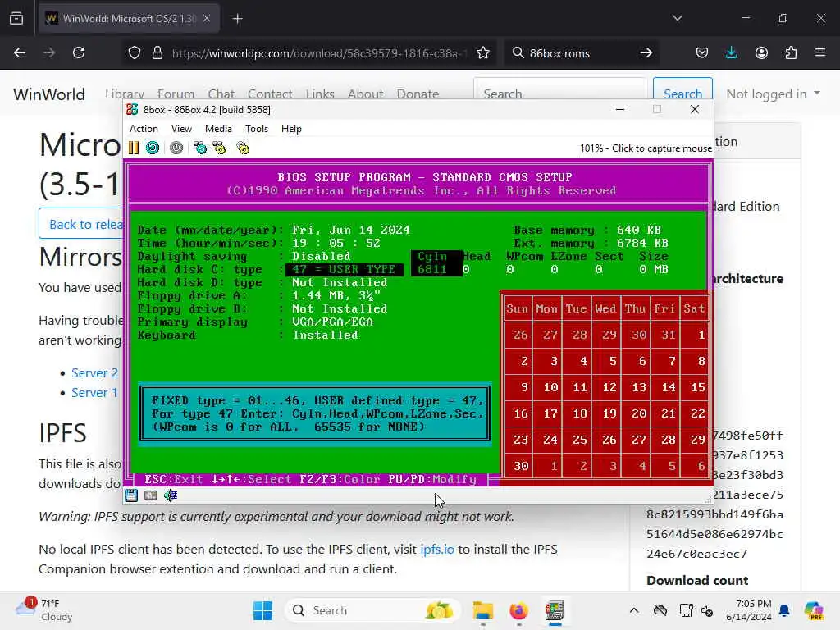Open the Server 1 mirror link
840x630 pixels.
[94, 393]
